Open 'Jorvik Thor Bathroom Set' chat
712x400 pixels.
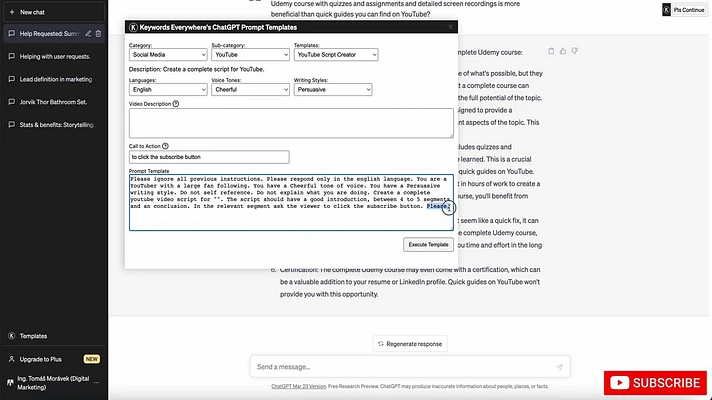pyautogui.click(x=54, y=102)
